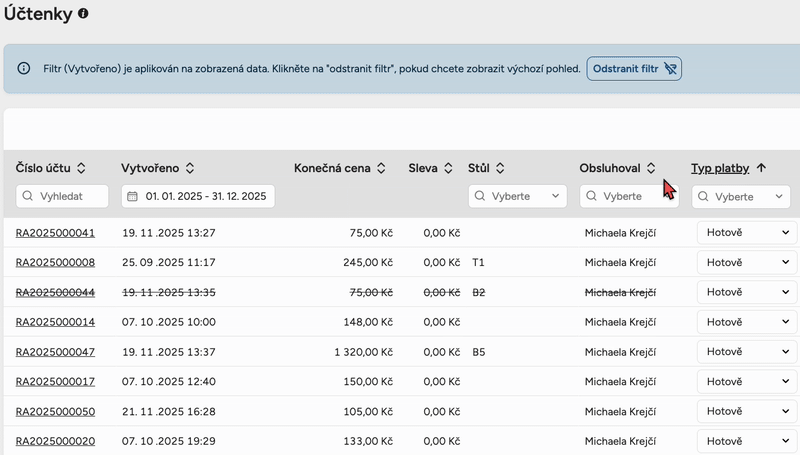Click the info icon in filter banner
This screenshot has width=800, height=455.
(x=22, y=69)
